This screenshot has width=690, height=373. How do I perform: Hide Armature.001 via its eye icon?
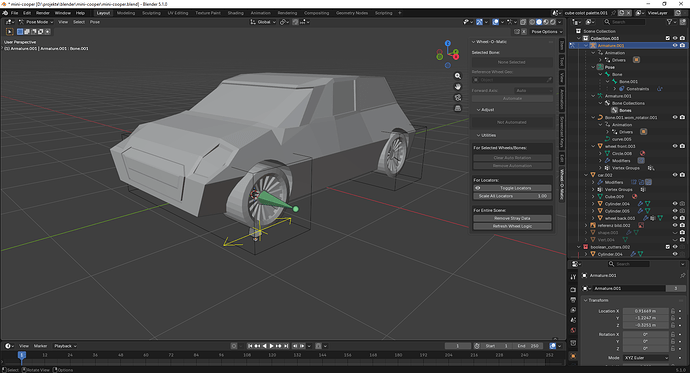tap(675, 46)
